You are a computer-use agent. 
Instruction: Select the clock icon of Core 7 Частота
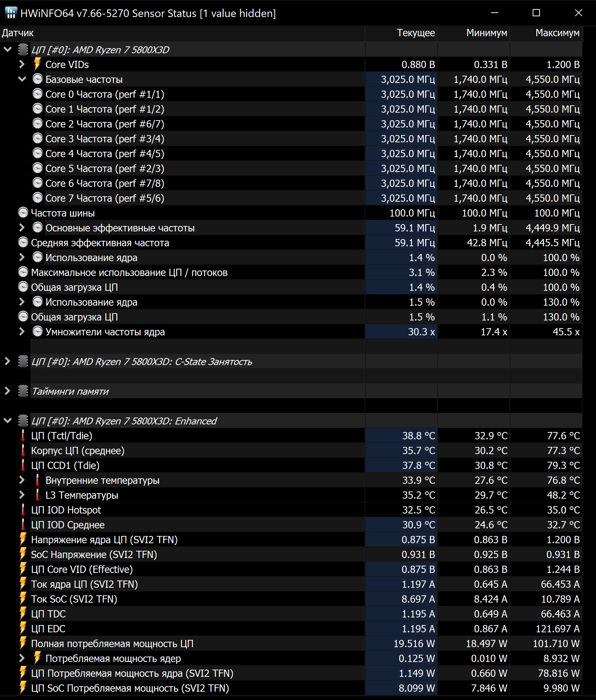click(x=37, y=198)
